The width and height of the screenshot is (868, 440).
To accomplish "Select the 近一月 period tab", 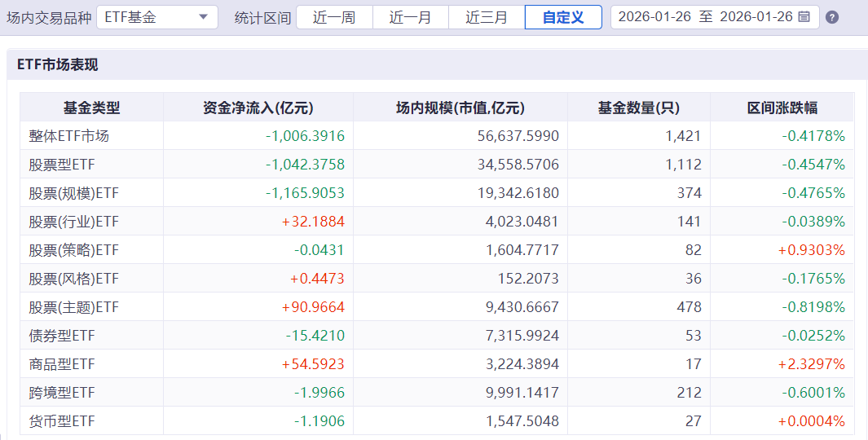I will 410,17.
